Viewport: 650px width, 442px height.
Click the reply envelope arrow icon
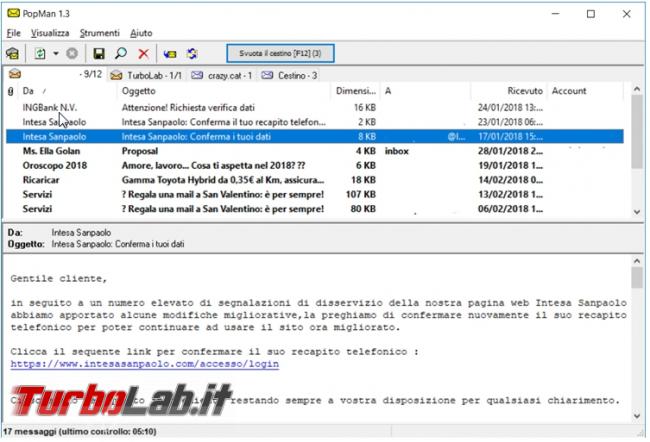point(170,54)
